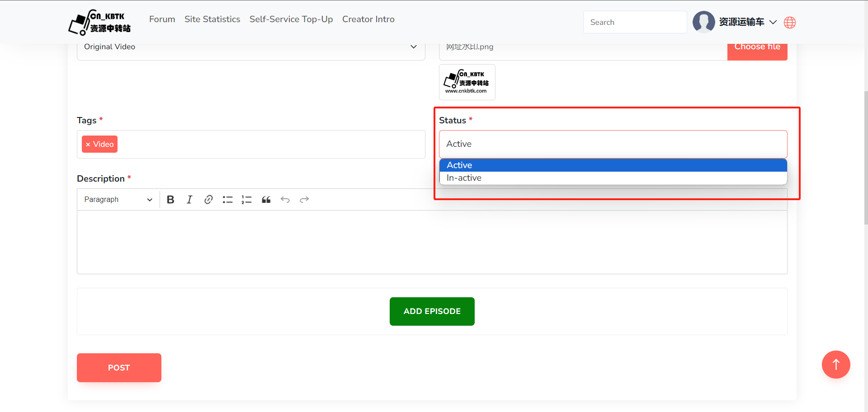
Task: Click into the Search field
Action: 635,22
